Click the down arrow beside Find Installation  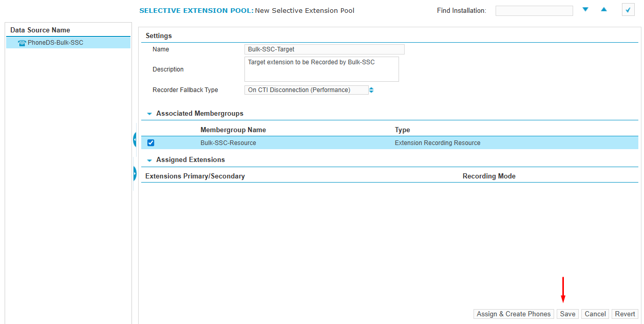pyautogui.click(x=585, y=9)
